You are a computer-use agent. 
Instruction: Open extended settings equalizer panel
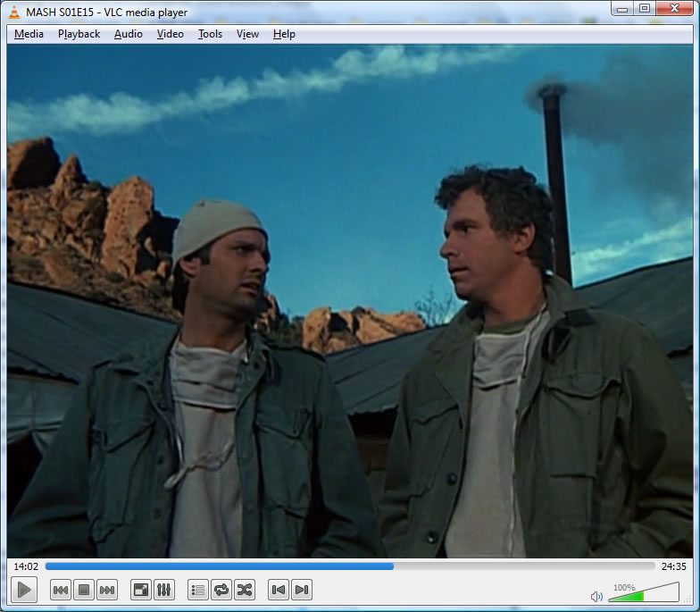point(164,590)
